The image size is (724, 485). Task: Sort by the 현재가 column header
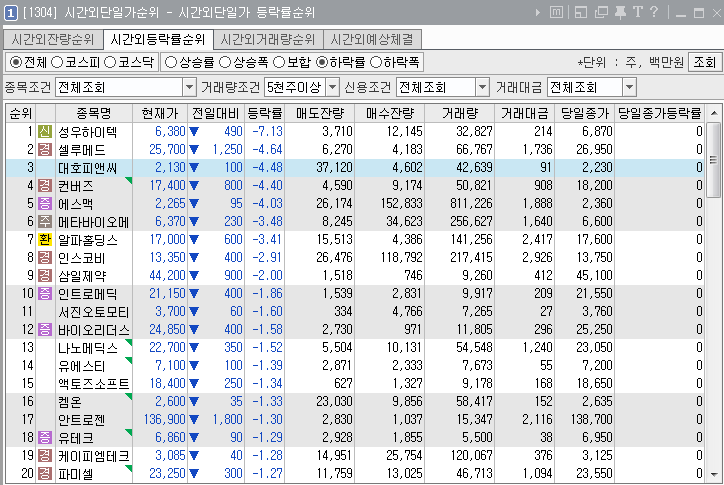point(160,113)
